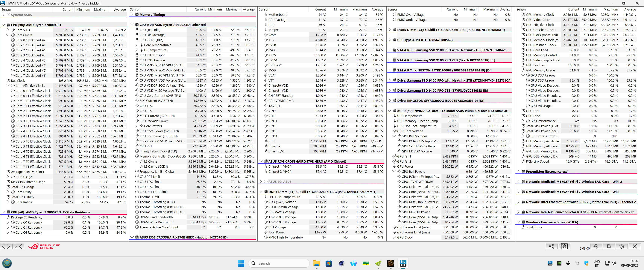The width and height of the screenshot is (644, 270).
Task: Close sensors using the X toolbar button
Action: click(635, 246)
